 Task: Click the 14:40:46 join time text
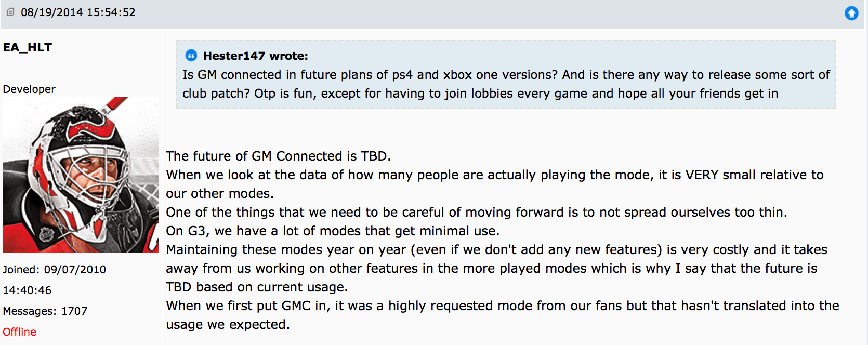(x=27, y=290)
